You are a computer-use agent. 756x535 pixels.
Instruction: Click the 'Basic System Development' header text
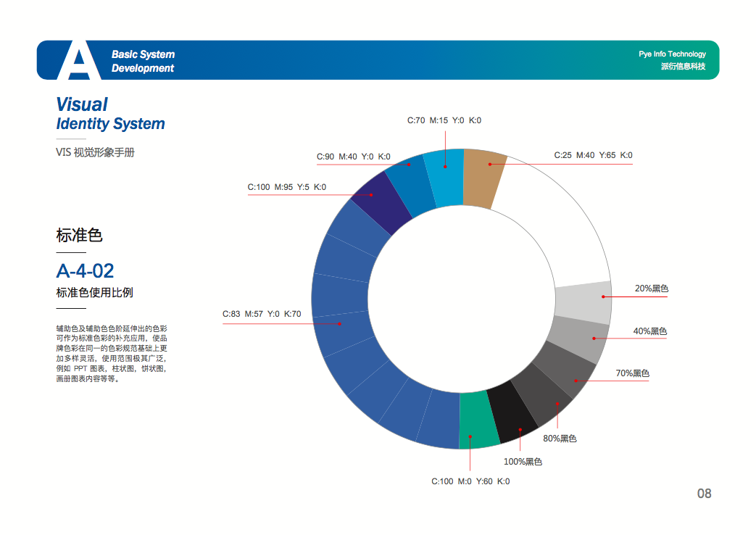[143, 61]
